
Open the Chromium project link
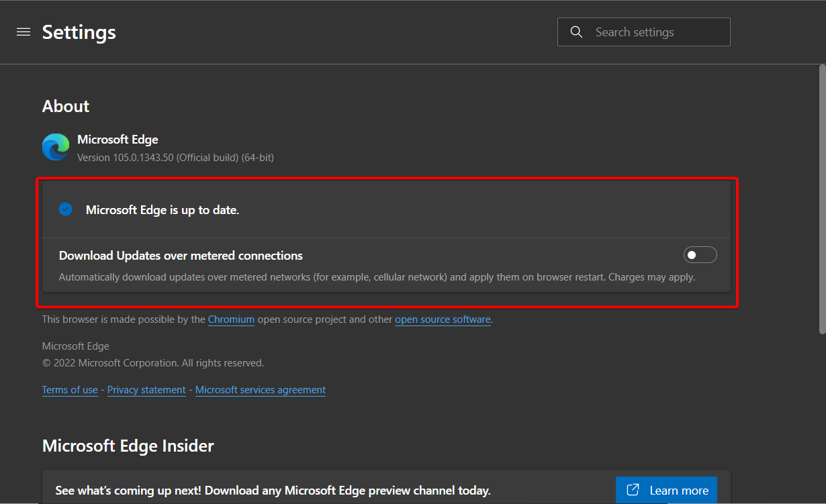tap(231, 319)
